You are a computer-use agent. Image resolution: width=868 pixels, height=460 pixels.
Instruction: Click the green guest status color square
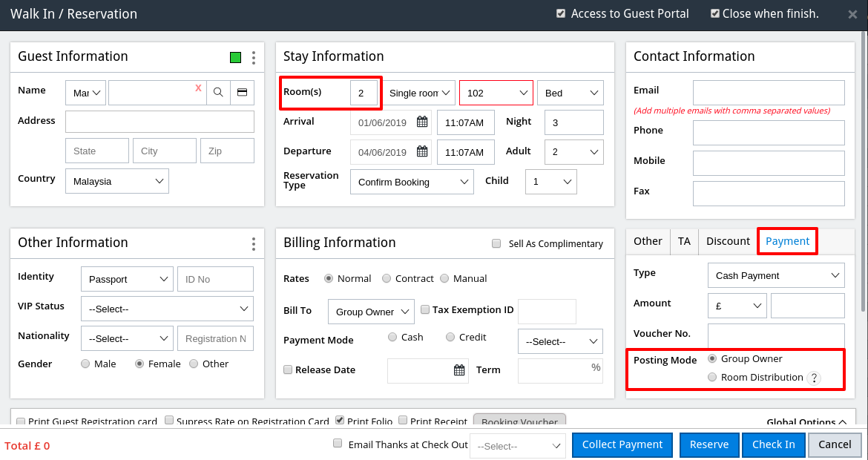click(235, 57)
